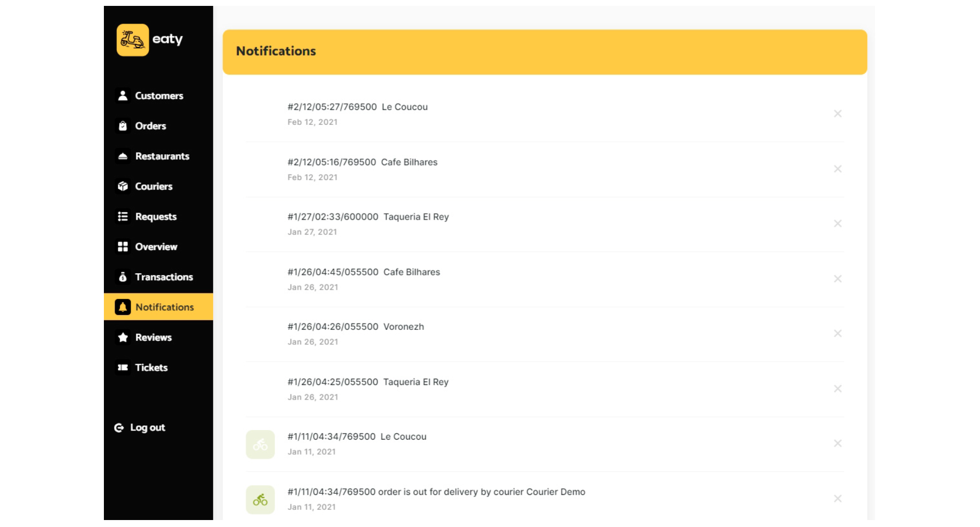Click the Notifications bell icon
Screen dimensions: 980x527
(123, 307)
